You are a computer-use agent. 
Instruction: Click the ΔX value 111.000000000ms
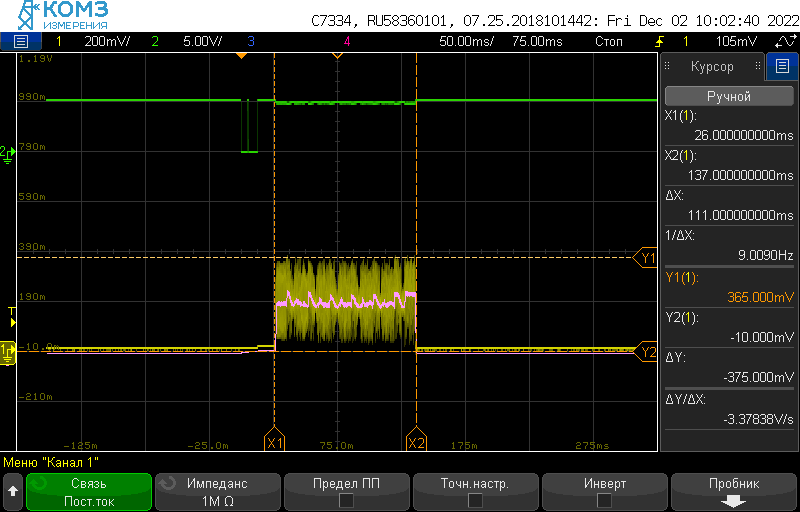[x=740, y=216]
